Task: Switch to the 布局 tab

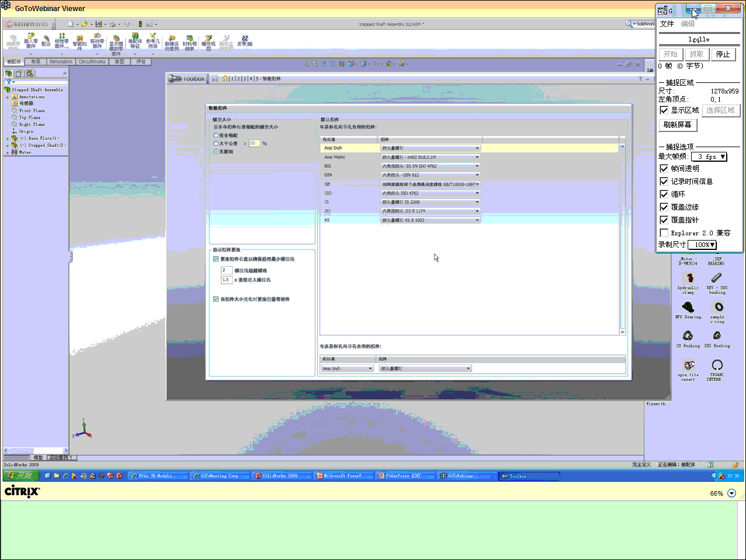Action: pos(36,61)
